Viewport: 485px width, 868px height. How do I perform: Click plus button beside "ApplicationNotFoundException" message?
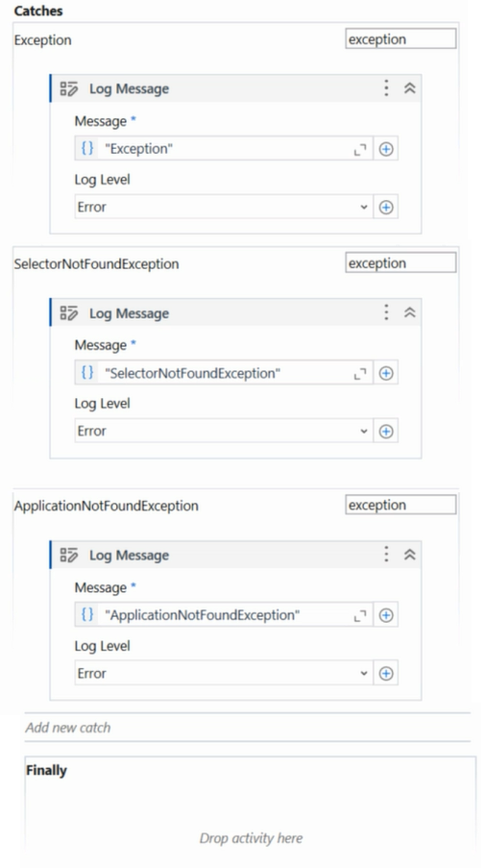[x=386, y=615]
